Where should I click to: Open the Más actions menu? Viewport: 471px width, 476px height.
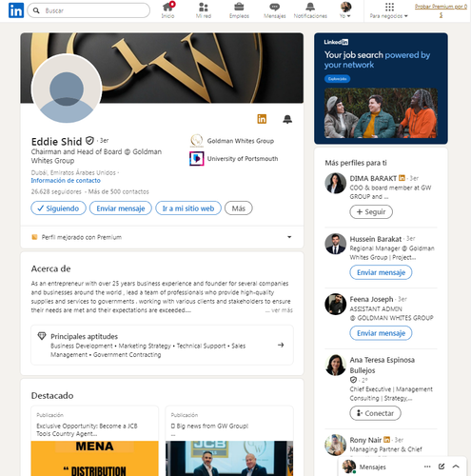(x=239, y=208)
